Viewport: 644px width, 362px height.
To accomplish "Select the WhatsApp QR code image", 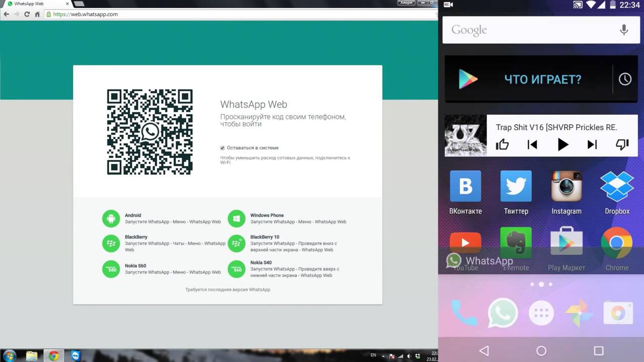I will 149,132.
